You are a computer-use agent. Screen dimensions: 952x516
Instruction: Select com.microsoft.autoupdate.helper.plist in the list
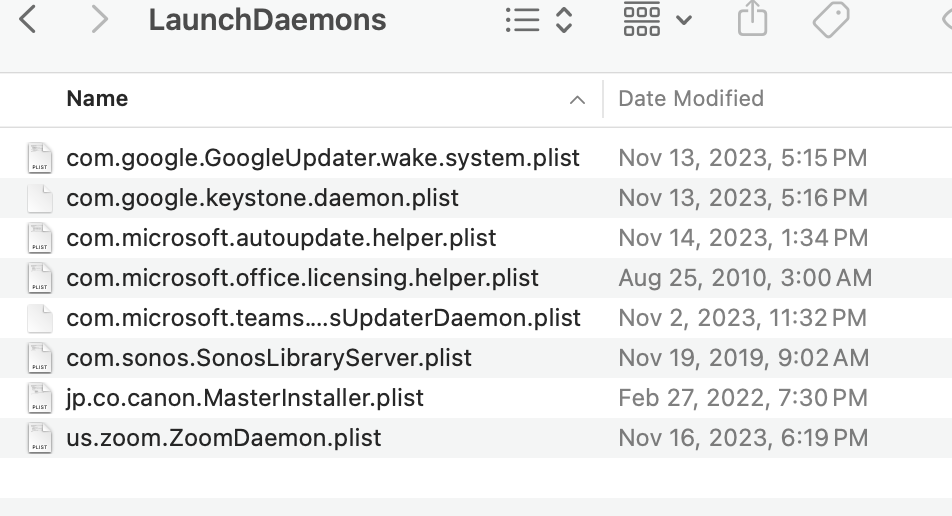tap(281, 238)
